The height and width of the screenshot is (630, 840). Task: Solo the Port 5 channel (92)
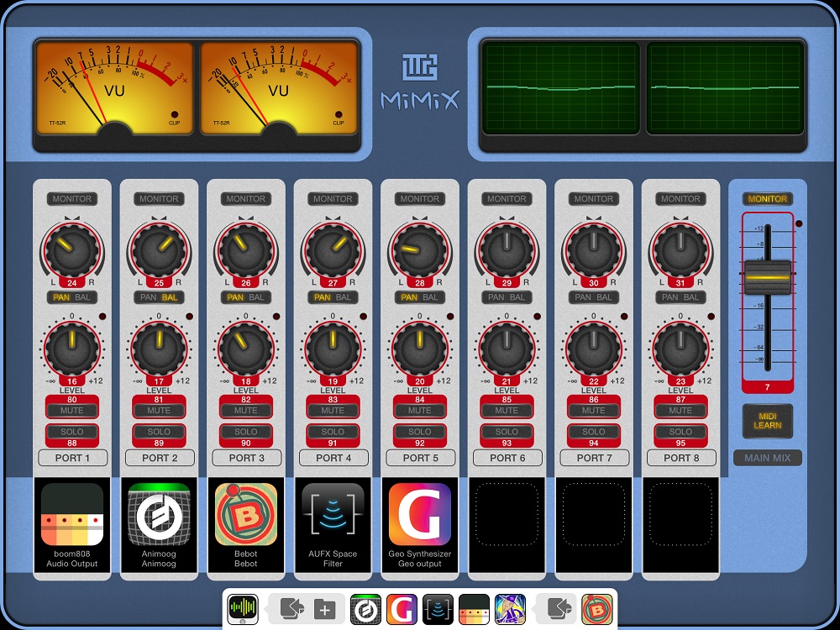tap(420, 431)
